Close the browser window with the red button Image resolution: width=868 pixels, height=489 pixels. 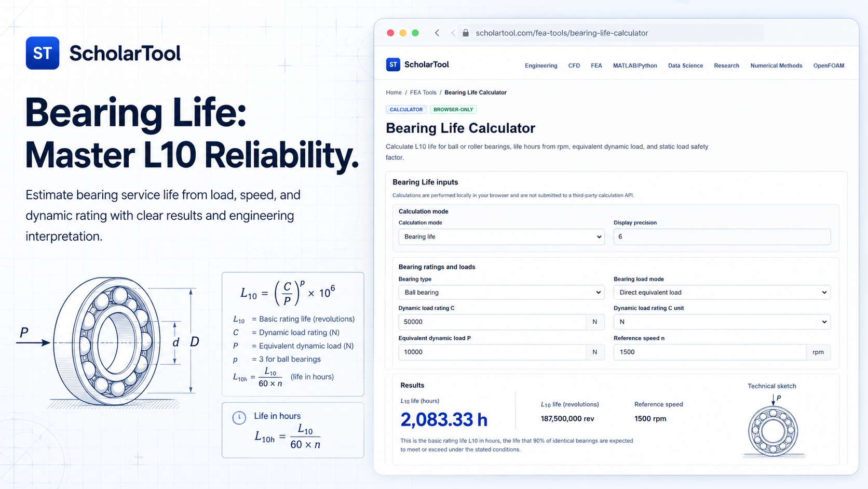pos(390,33)
